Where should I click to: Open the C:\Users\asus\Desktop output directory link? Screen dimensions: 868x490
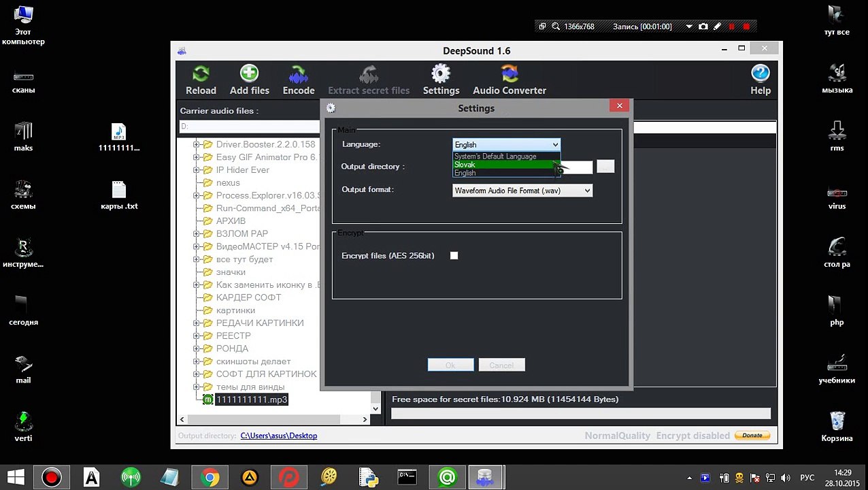pyautogui.click(x=279, y=436)
